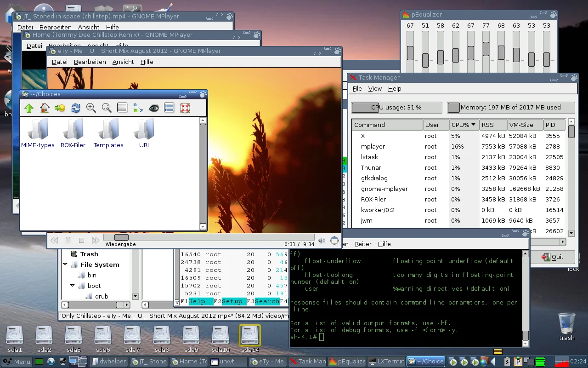Open Datei menu in the Home Chillstep Remix window
The image size is (588, 368).
(x=34, y=46)
